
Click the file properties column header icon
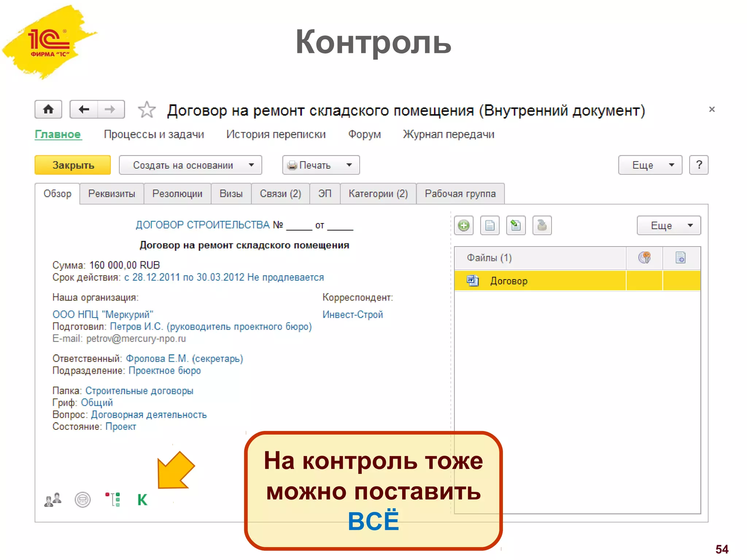(681, 258)
